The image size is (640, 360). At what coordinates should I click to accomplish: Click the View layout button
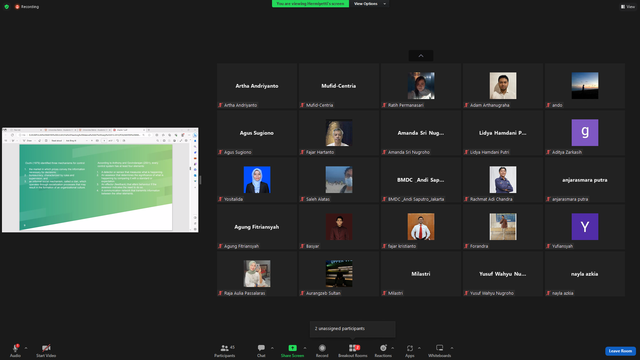(x=628, y=7)
